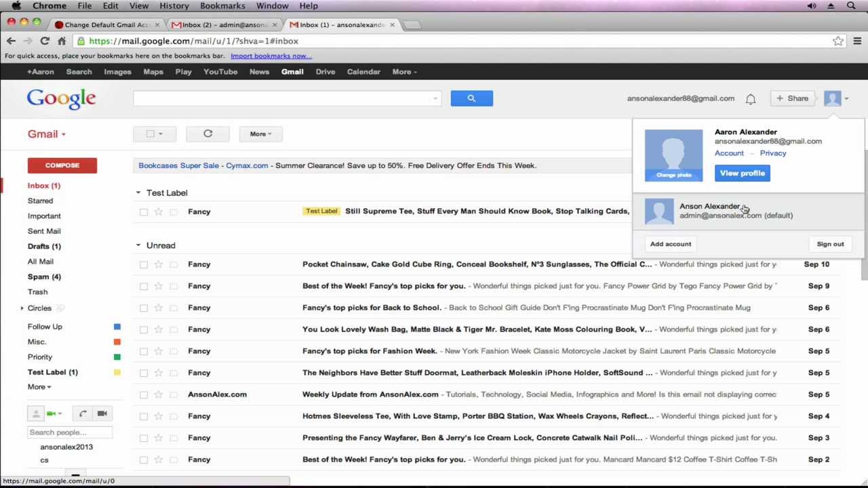Click the Chrome home icon
This screenshot has width=868, height=488.
(x=62, y=41)
